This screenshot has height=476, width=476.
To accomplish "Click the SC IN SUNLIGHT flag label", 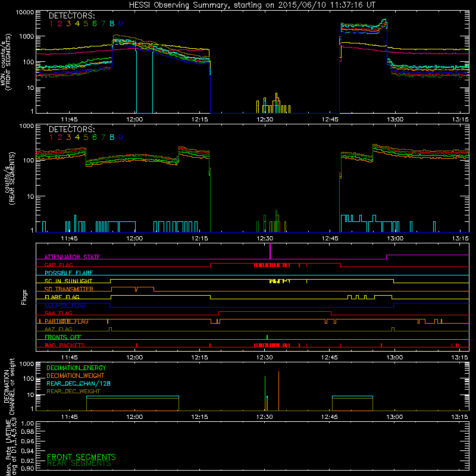I will 68,281.
